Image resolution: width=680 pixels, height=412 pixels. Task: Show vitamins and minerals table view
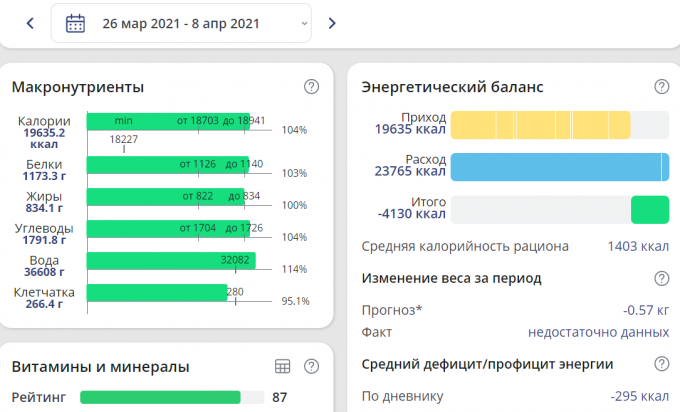pos(282,367)
